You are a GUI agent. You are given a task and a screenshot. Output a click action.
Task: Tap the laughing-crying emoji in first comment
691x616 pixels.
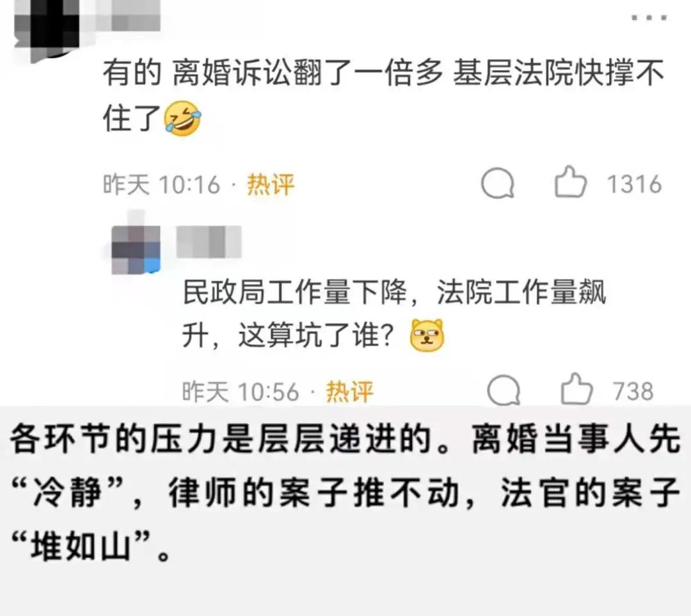182,118
